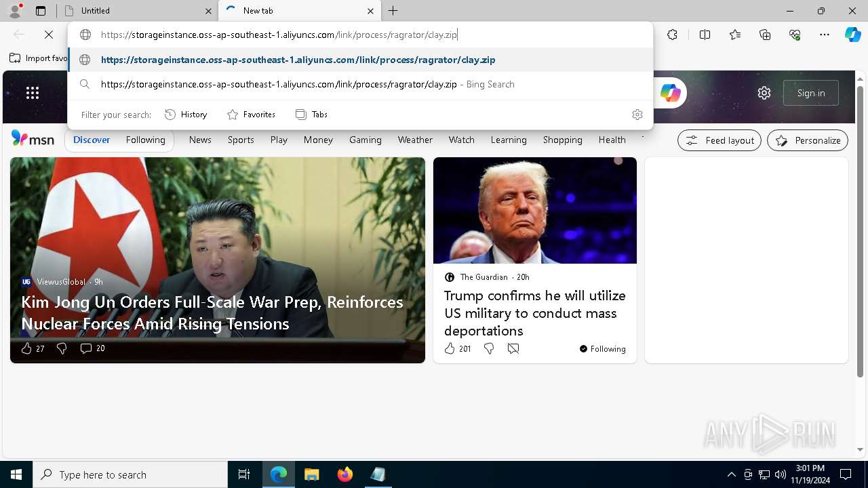This screenshot has width=868, height=488.
Task: Open the notepad-like app on taskbar
Action: [x=378, y=474]
